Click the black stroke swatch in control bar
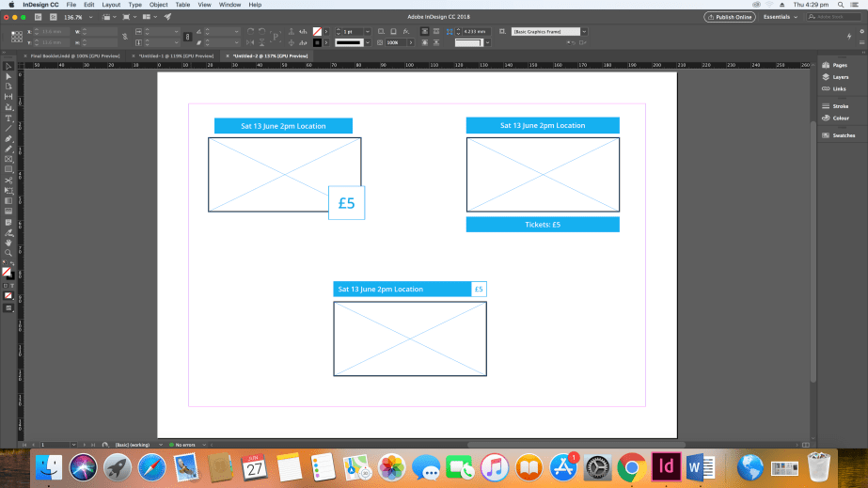 (x=317, y=42)
